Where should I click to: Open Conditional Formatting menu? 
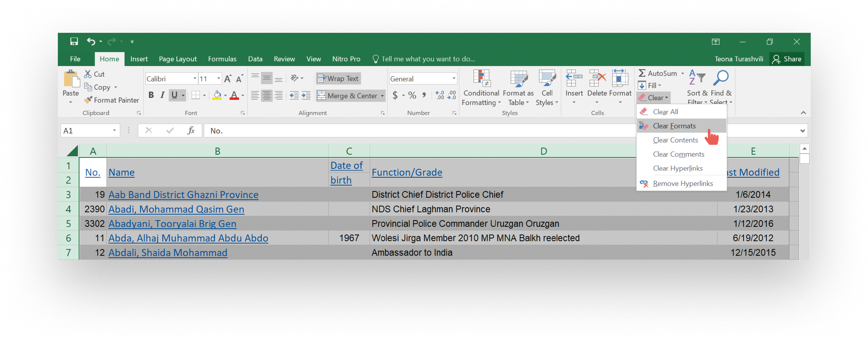point(481,87)
